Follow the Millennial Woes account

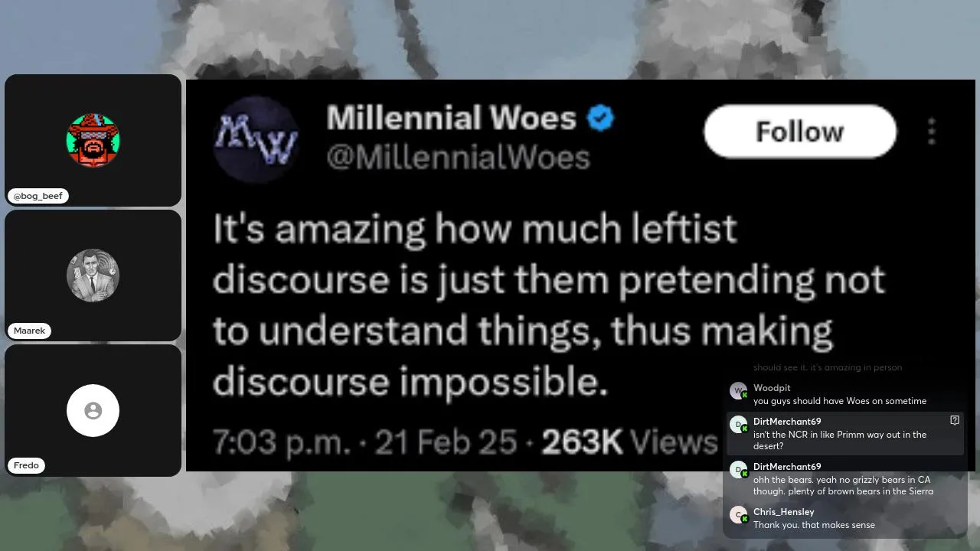click(x=800, y=132)
